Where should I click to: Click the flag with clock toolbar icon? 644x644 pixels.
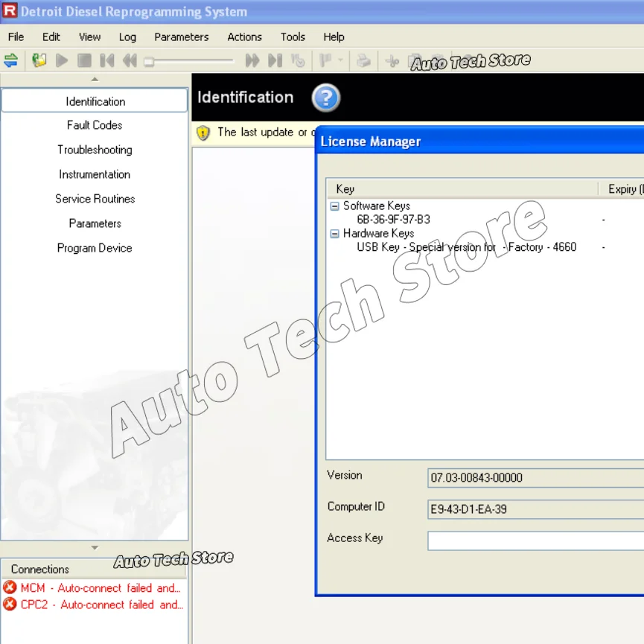click(298, 61)
